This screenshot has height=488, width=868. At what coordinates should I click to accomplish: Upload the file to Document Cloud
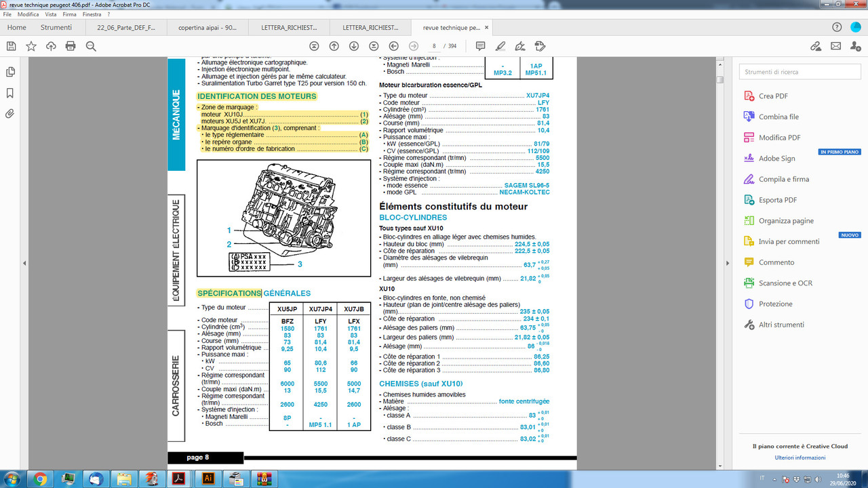(51, 46)
